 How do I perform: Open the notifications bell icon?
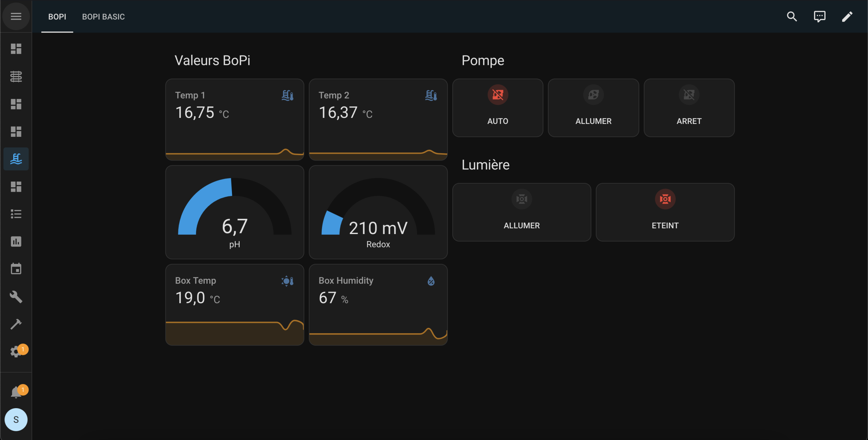pos(16,392)
